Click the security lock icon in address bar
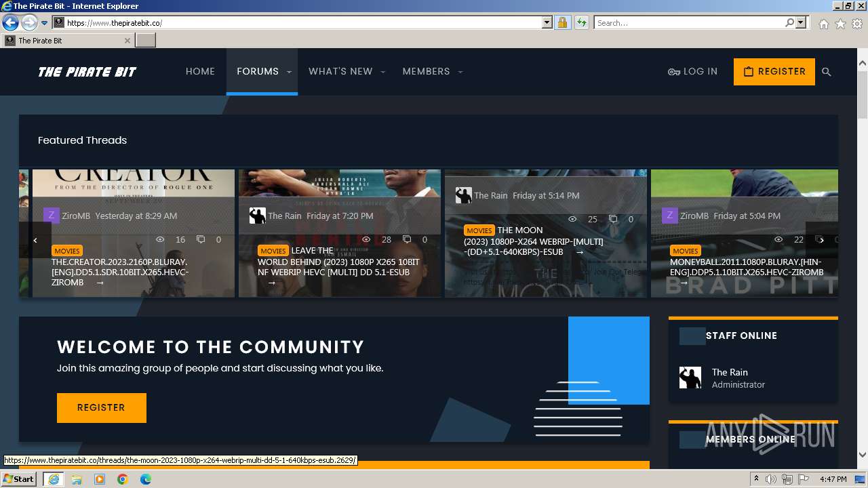868x488 pixels. click(x=562, y=22)
